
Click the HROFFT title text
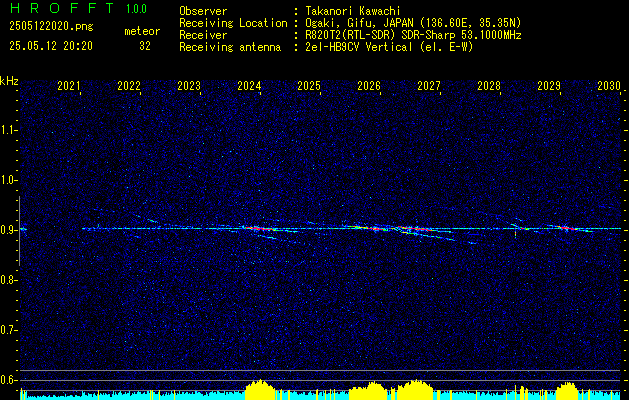[62, 8]
